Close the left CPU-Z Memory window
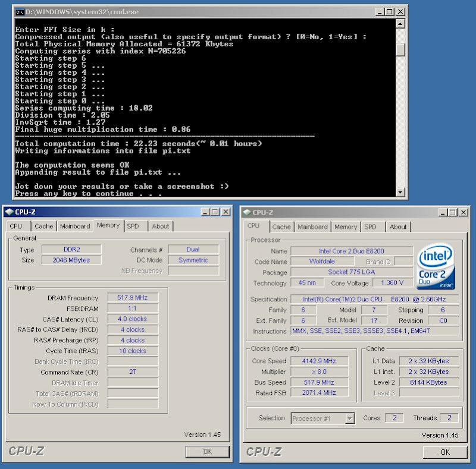This screenshot has height=469, width=476. (x=226, y=212)
